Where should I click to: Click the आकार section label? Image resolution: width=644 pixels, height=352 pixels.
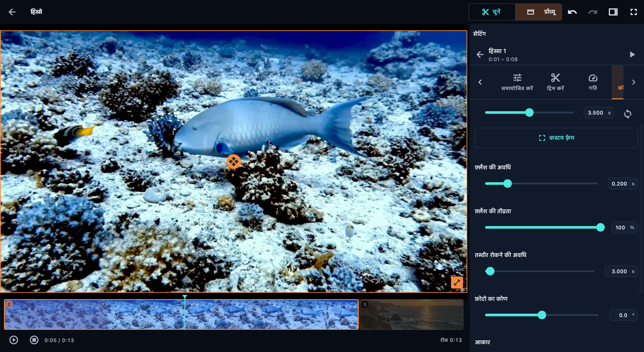point(483,342)
